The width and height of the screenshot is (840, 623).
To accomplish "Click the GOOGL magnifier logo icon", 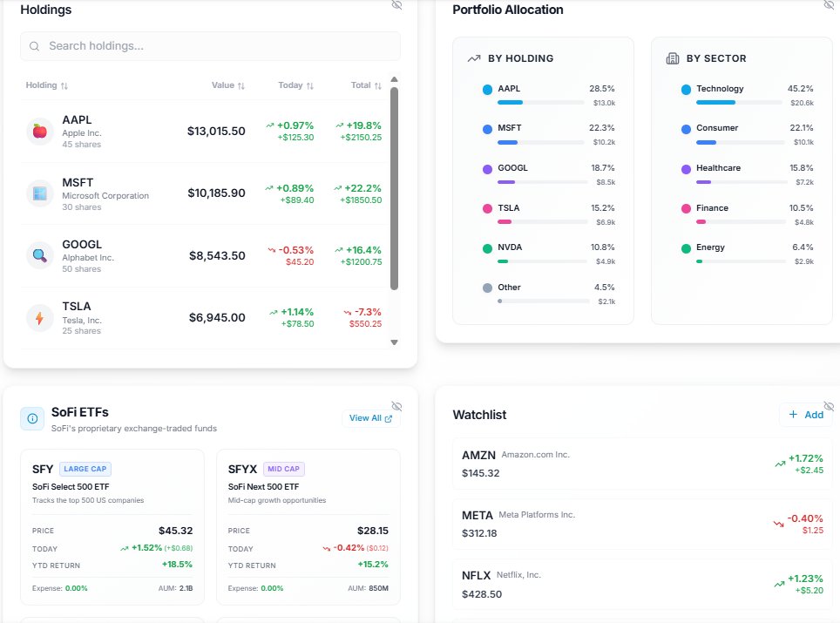I will click(x=39, y=255).
